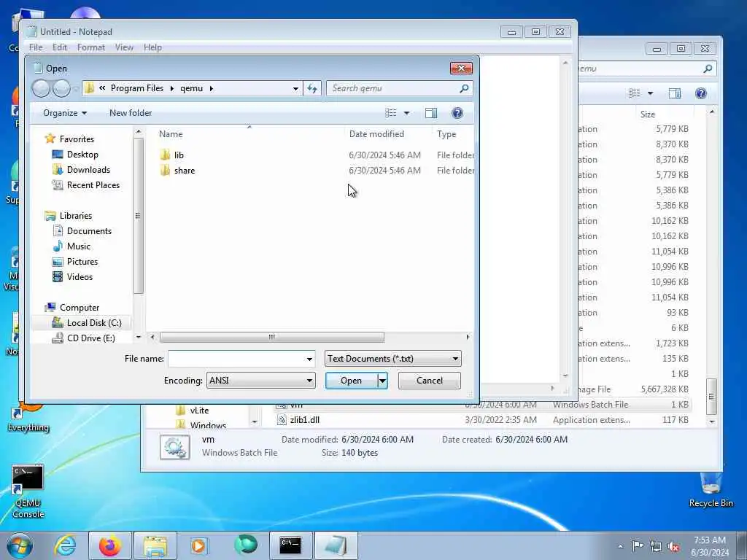Click the Open button
Image resolution: width=747 pixels, height=560 pixels.
[351, 381]
